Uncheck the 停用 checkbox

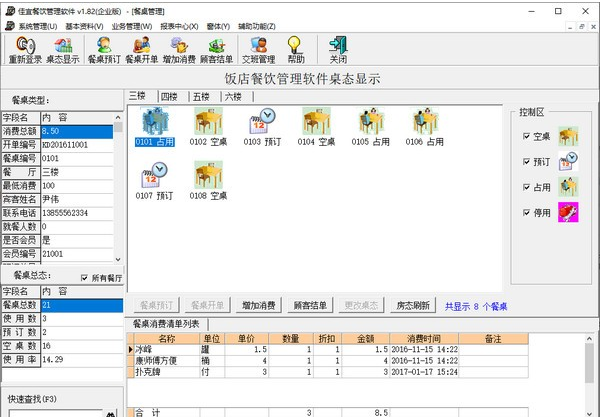(527, 212)
